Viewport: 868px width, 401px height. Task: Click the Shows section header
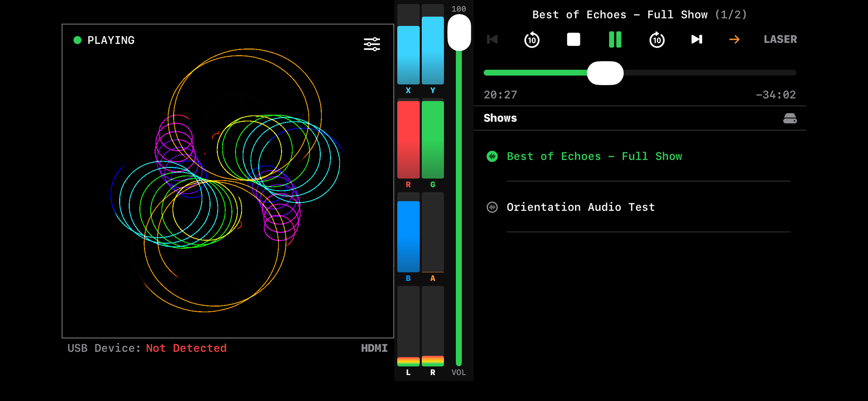(500, 118)
